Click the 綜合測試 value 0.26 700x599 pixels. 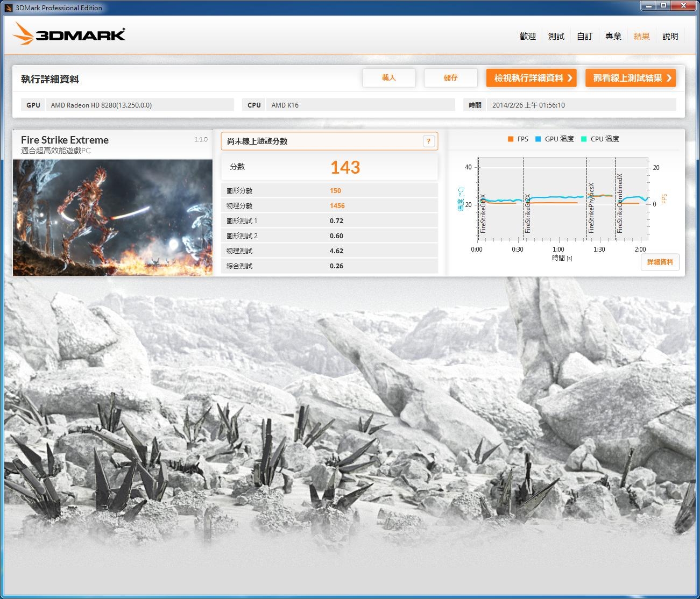[x=336, y=266]
